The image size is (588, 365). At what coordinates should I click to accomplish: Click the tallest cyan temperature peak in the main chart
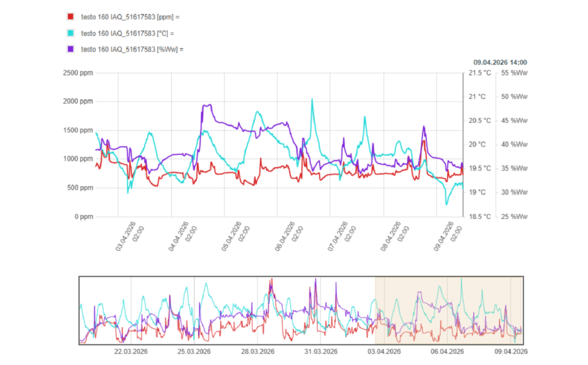312,99
